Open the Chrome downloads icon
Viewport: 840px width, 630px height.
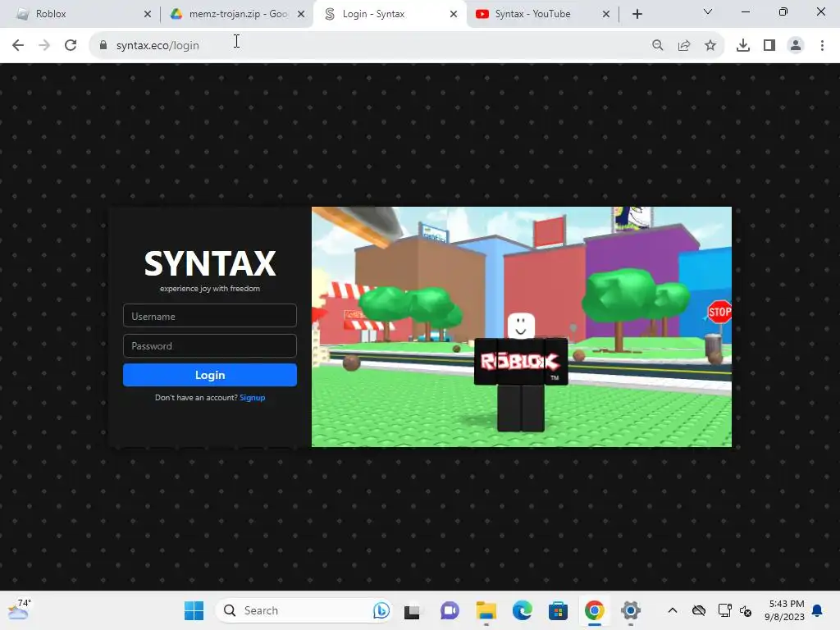pyautogui.click(x=743, y=46)
